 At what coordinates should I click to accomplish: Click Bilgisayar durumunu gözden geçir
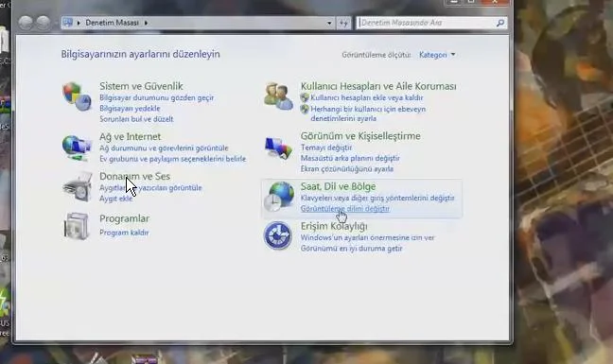coord(156,97)
